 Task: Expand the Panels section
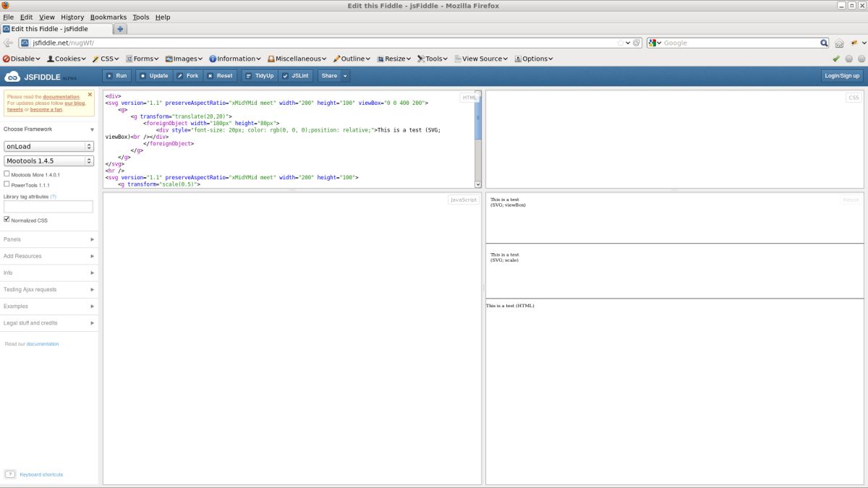pyautogui.click(x=49, y=239)
